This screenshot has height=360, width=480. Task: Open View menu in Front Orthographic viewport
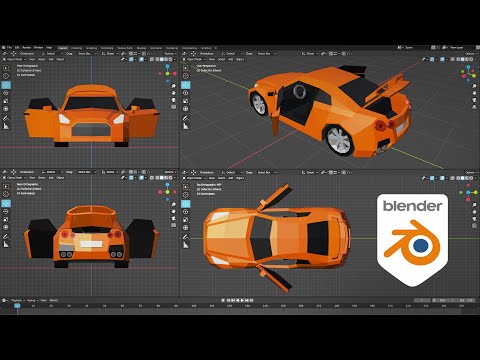coord(32,59)
